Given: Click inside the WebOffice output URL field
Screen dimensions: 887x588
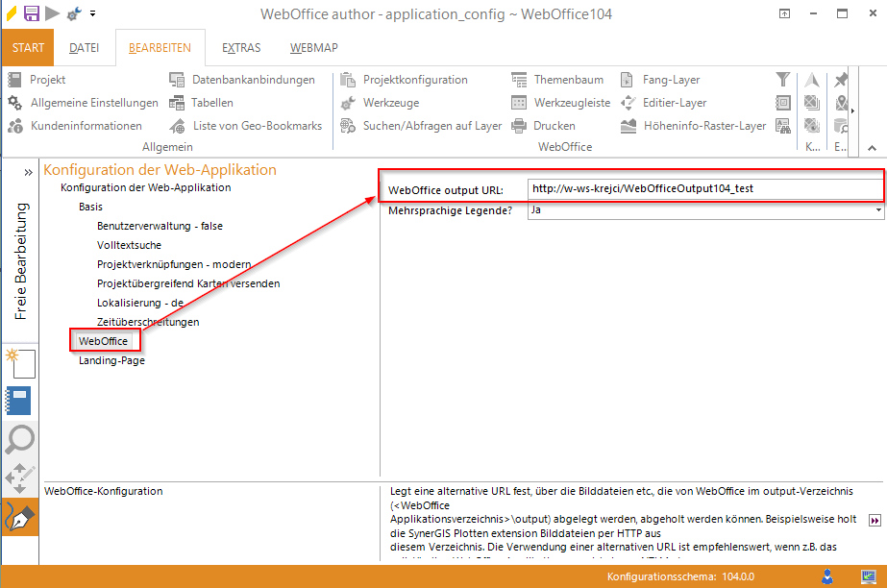Looking at the screenshot, I should click(x=702, y=189).
